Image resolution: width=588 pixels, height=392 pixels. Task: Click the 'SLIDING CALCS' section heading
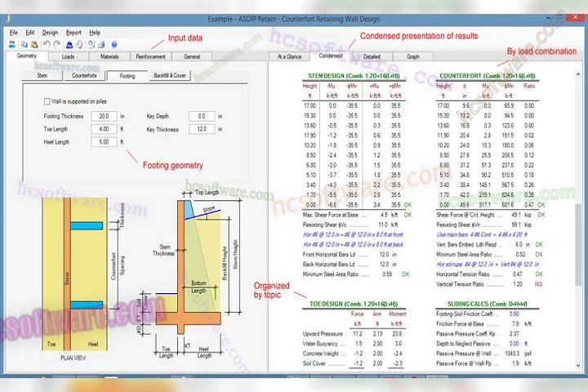[487, 304]
